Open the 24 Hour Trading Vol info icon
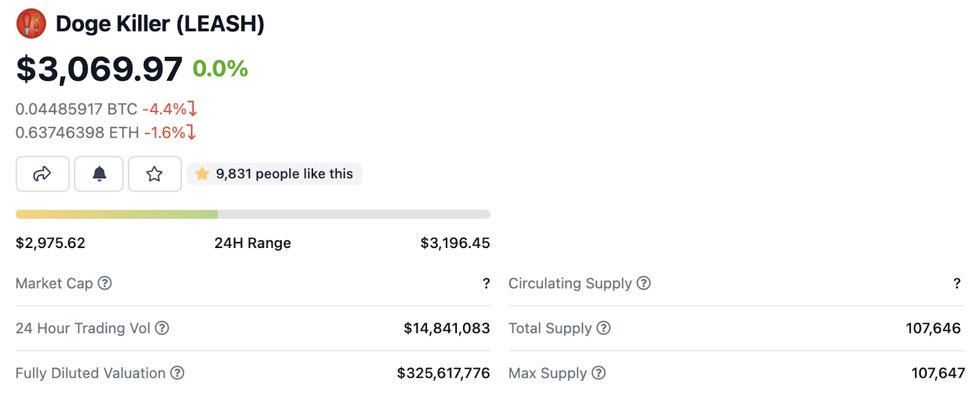Image resolution: width=980 pixels, height=395 pixels. pos(162,328)
